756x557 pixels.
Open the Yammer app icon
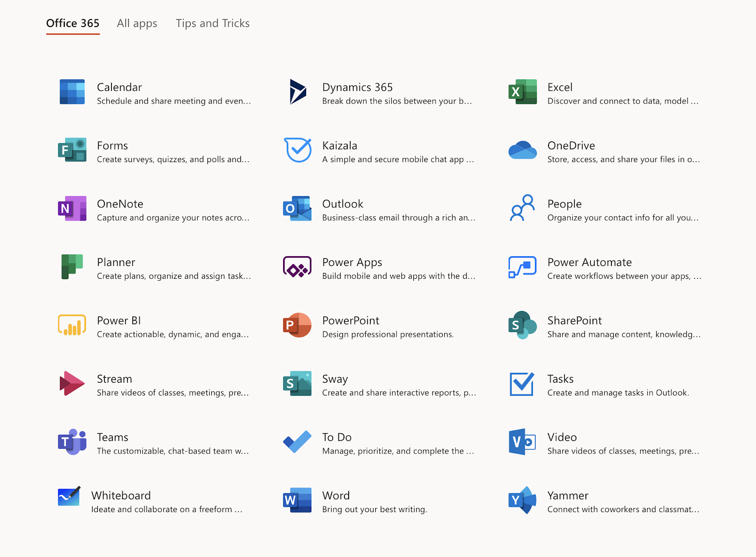coord(522,500)
